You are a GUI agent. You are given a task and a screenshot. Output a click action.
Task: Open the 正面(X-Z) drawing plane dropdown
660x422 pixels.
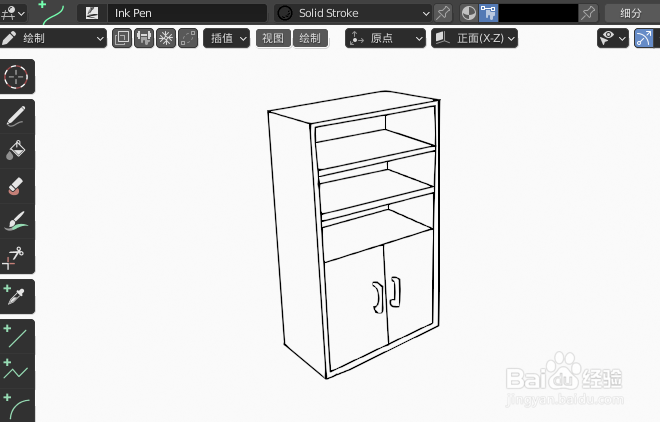pyautogui.click(x=474, y=38)
